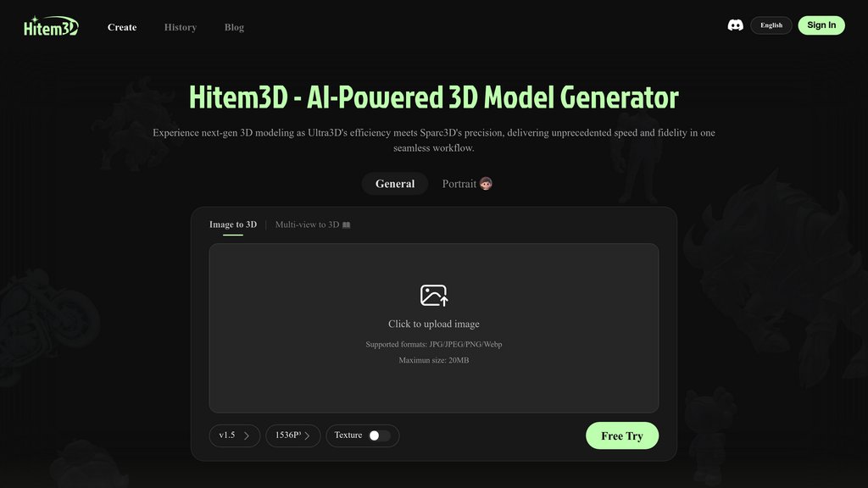Click the Portrait face emoji icon
Image resolution: width=868 pixels, height=488 pixels.
click(486, 184)
